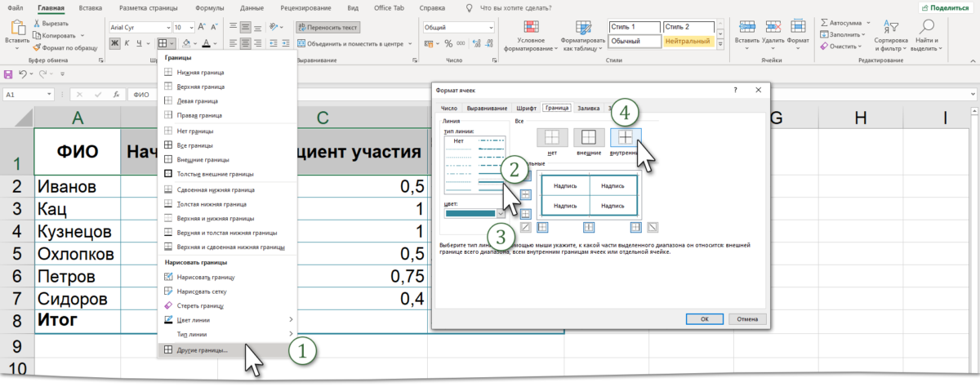Open the border color 'цвет' dropdown arrow
980x387 pixels.
pos(500,213)
